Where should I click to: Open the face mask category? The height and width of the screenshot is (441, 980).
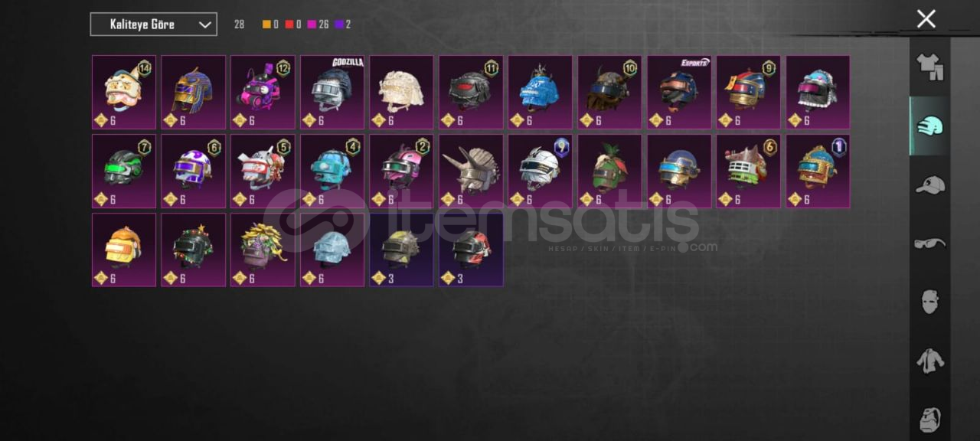coord(929,302)
